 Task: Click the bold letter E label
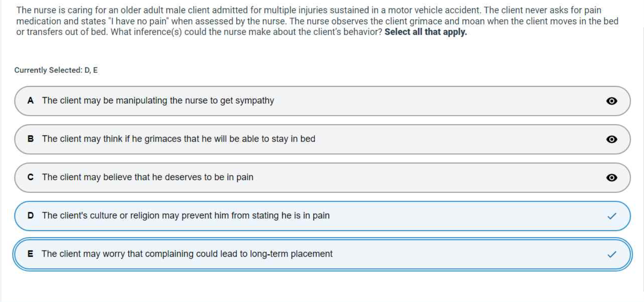(x=30, y=254)
